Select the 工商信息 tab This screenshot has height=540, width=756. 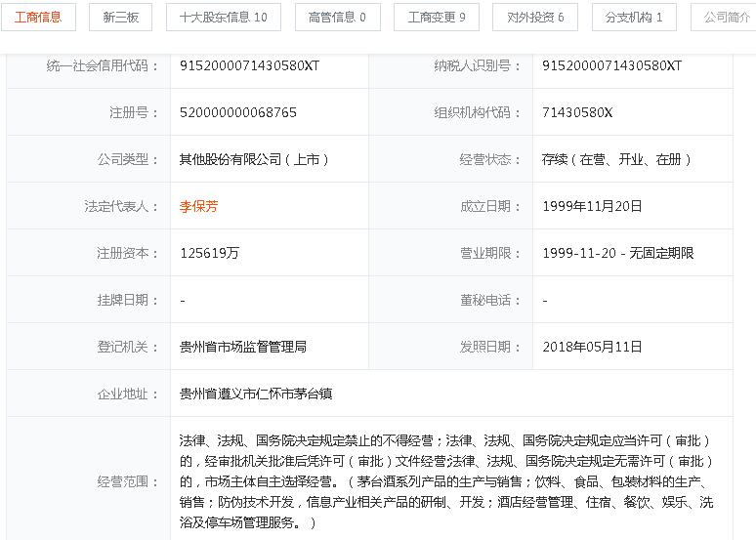click(x=38, y=18)
